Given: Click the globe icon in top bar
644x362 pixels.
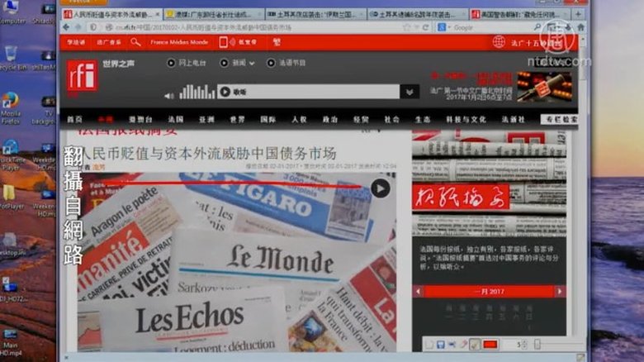Looking at the screenshot, I should [x=499, y=41].
